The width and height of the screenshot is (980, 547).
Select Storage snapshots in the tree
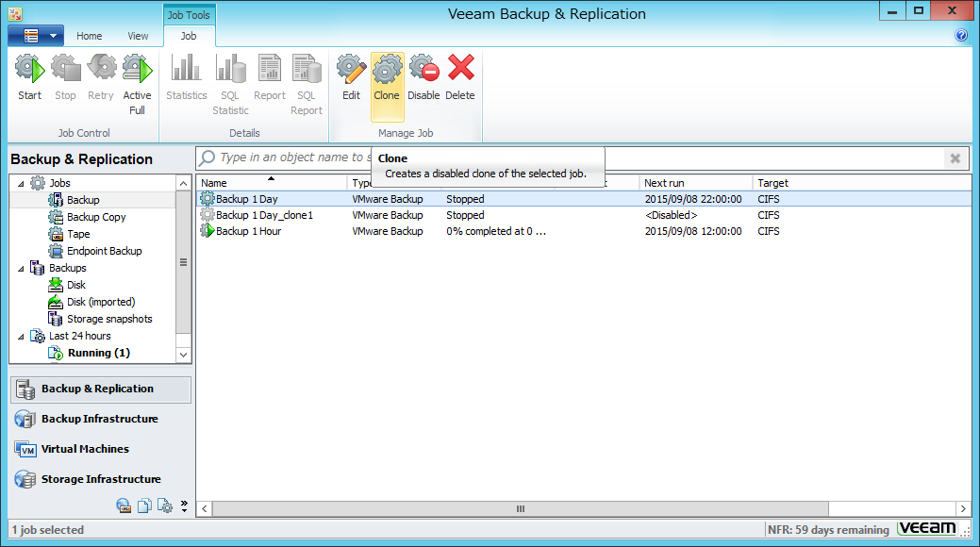[x=109, y=319]
